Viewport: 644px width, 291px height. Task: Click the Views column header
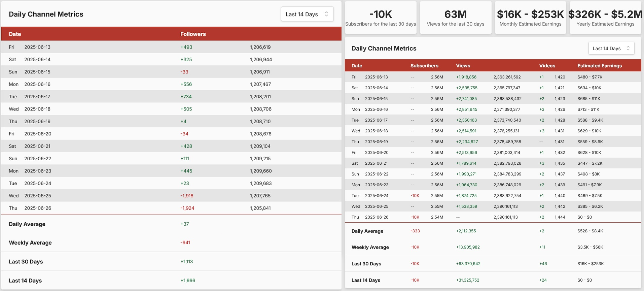point(463,66)
